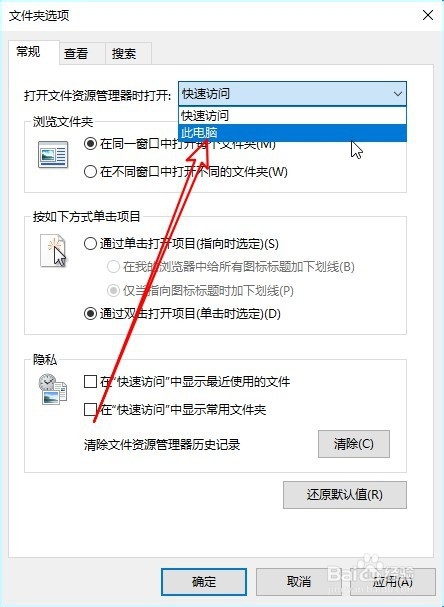Choose 快速访问 in the dropdown list
444x607 pixels.
(292, 115)
